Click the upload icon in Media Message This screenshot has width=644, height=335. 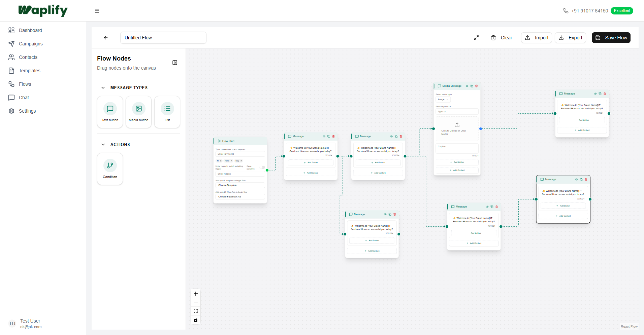click(x=457, y=125)
